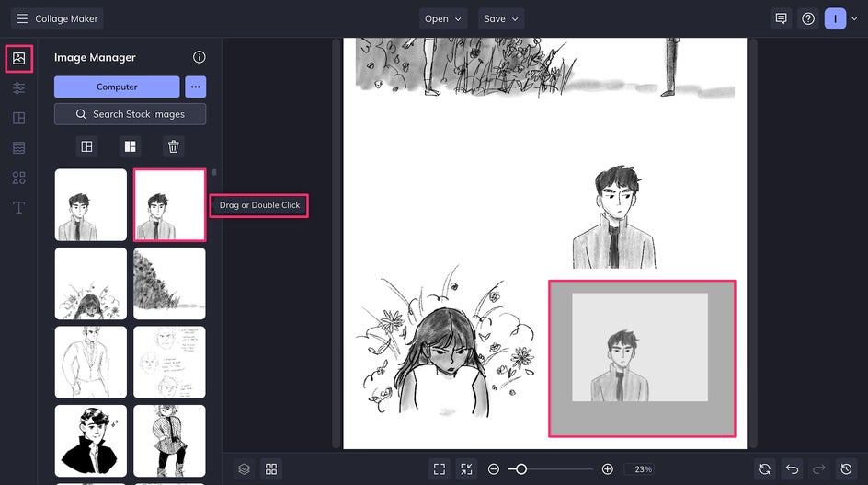The height and width of the screenshot is (485, 868).
Task: Select highlighted boy portrait thumbnail
Action: coord(169,205)
